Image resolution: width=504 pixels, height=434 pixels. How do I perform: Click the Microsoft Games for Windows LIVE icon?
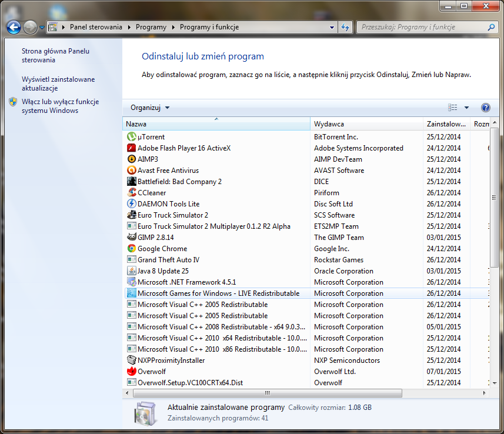click(x=132, y=293)
